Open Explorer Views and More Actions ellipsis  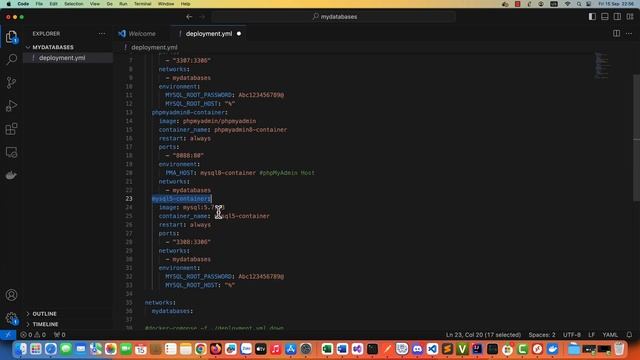102,33
